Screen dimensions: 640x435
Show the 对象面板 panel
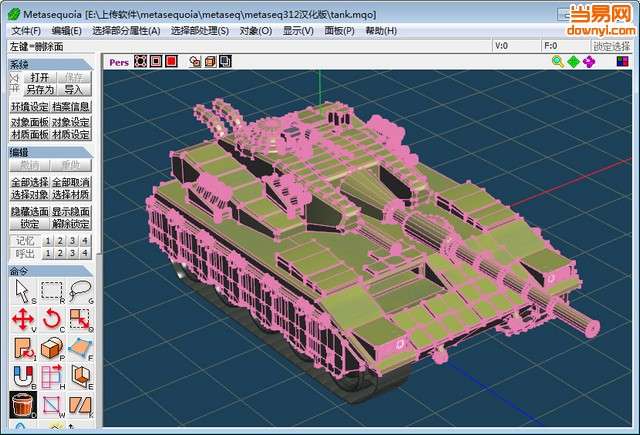(29, 122)
